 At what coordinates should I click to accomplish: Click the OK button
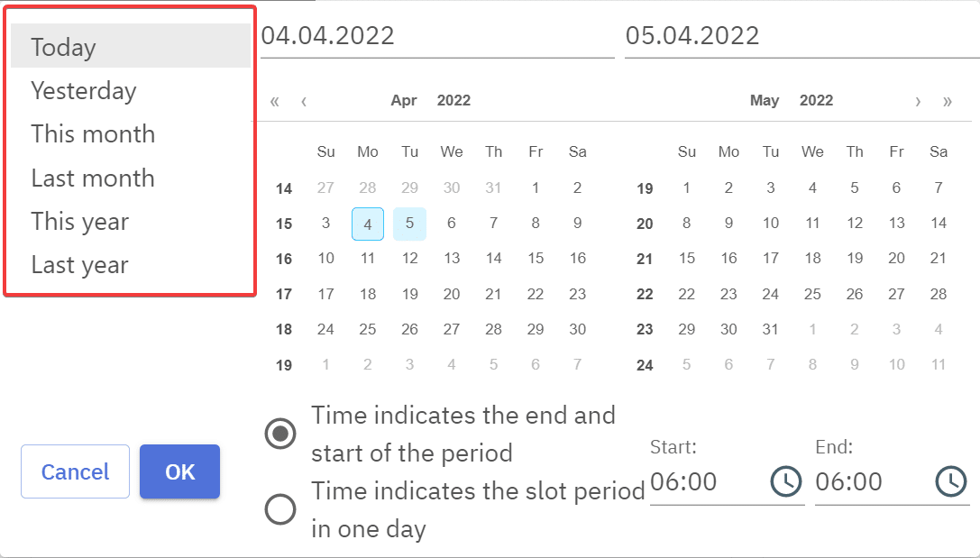(x=179, y=471)
